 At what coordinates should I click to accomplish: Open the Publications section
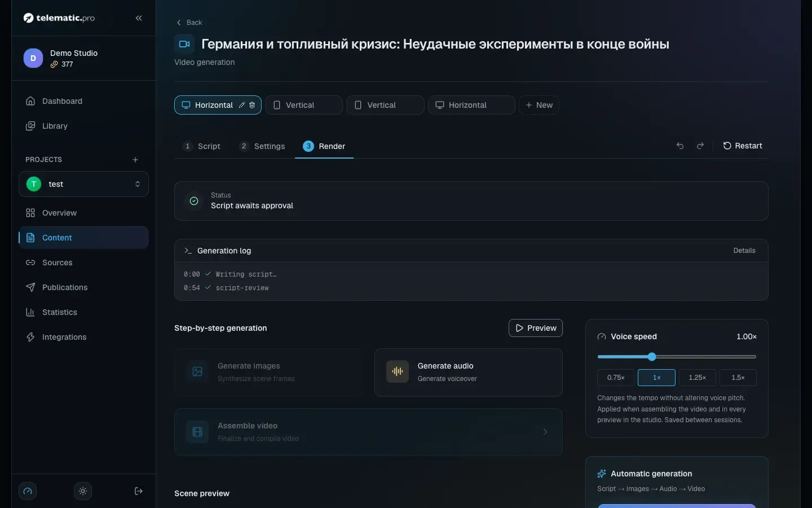83,287
